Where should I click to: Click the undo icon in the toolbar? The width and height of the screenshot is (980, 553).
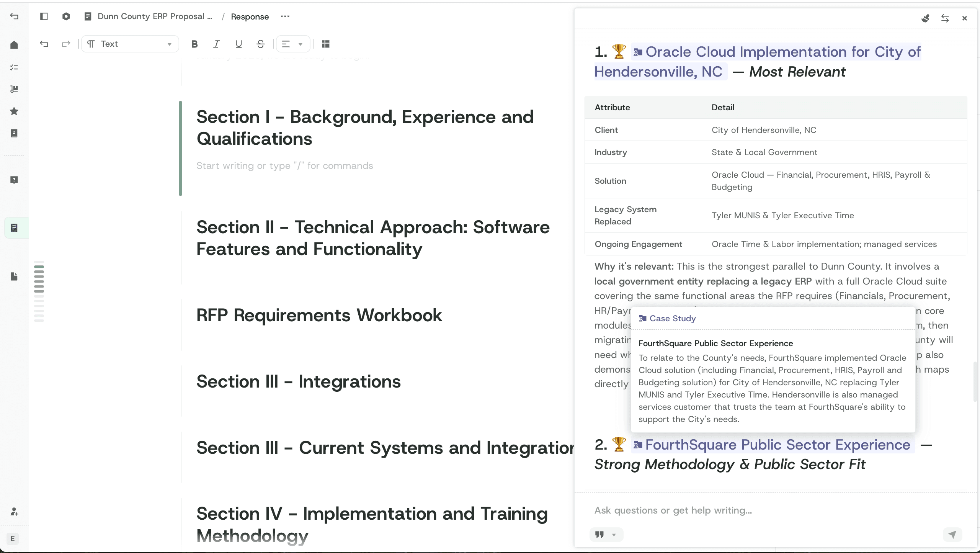tap(44, 44)
